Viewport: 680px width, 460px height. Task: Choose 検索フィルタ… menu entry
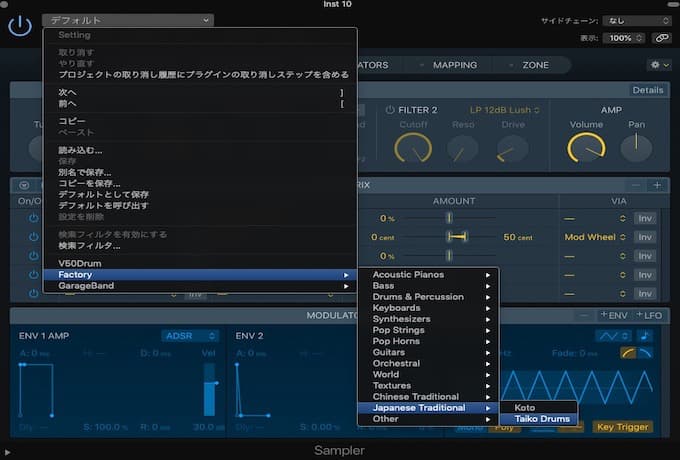tap(201, 246)
